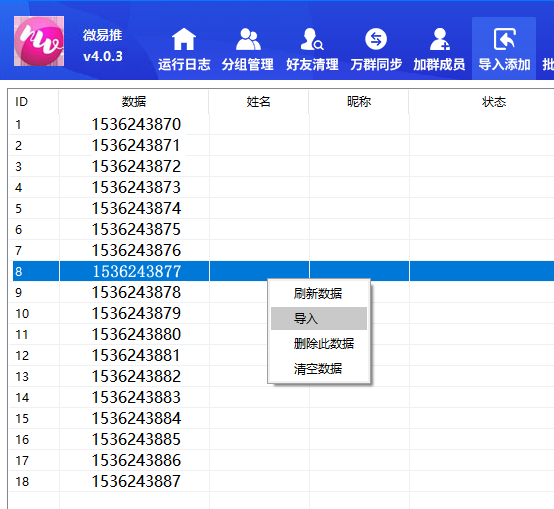Choose 清空数据 in context menu
This screenshot has height=509, width=554.
tap(319, 369)
